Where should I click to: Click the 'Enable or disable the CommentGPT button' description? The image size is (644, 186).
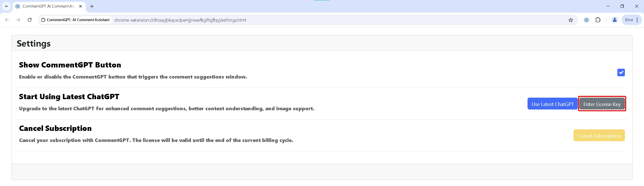pyautogui.click(x=133, y=77)
